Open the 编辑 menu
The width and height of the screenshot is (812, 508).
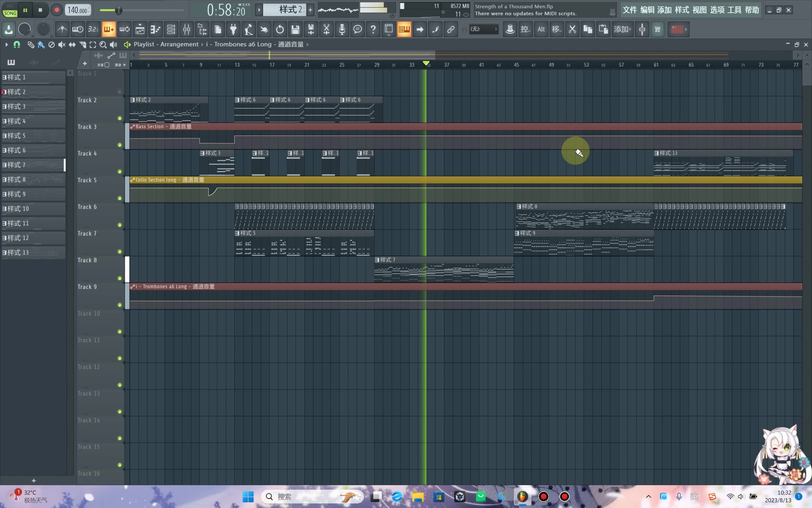(x=647, y=10)
